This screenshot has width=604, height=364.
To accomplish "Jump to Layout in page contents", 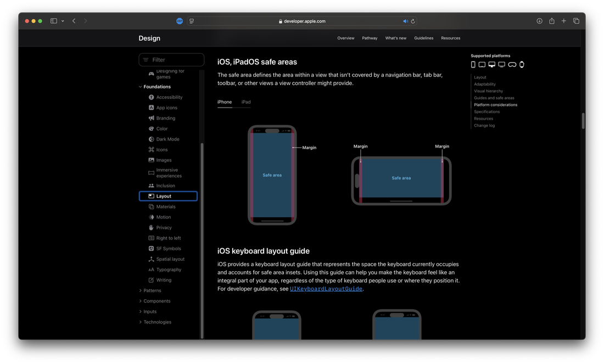I will (480, 77).
